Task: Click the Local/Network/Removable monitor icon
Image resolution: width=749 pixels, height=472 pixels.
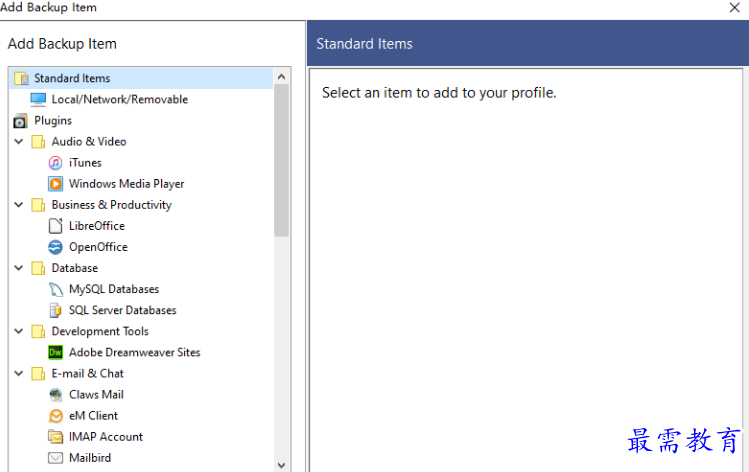Action: (x=38, y=99)
